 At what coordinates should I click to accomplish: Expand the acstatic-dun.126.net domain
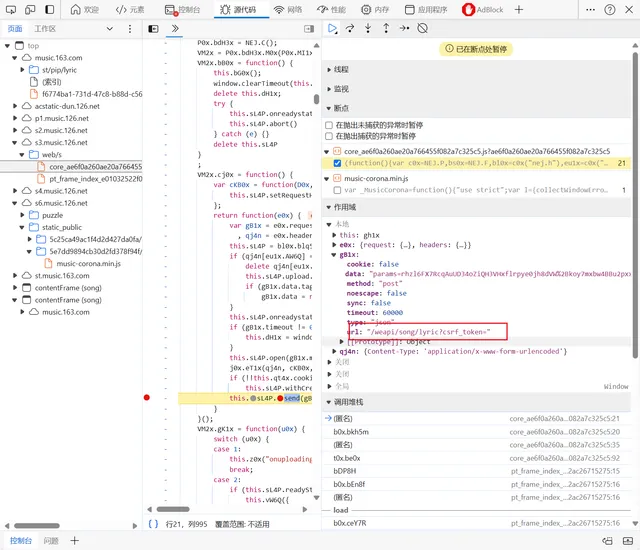tap(15, 106)
